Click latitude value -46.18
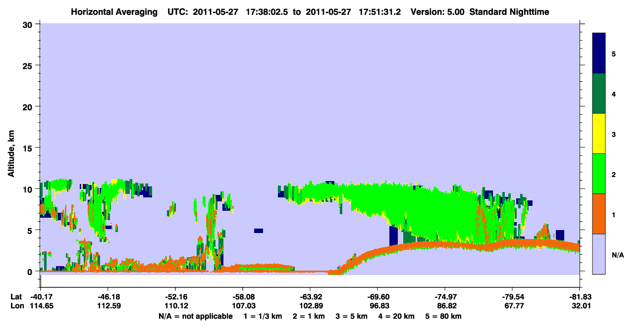This screenshot has width=644, height=330. tap(107, 297)
